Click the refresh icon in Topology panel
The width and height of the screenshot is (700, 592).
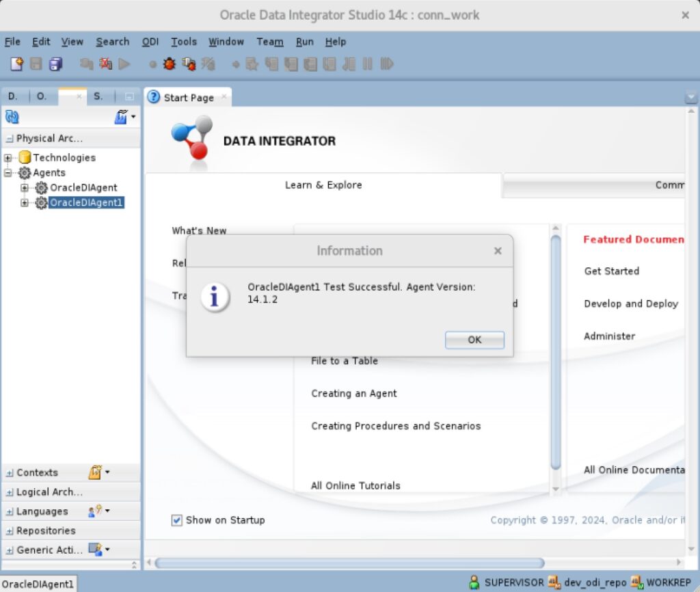pyautogui.click(x=12, y=117)
